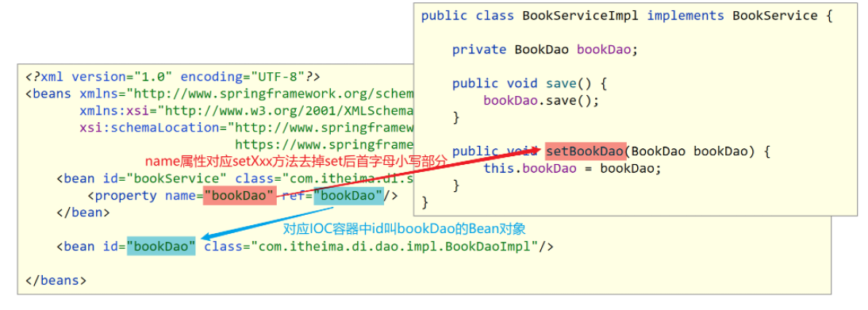Click the 'this.bookDao = bookDao;' assignment line

572,168
